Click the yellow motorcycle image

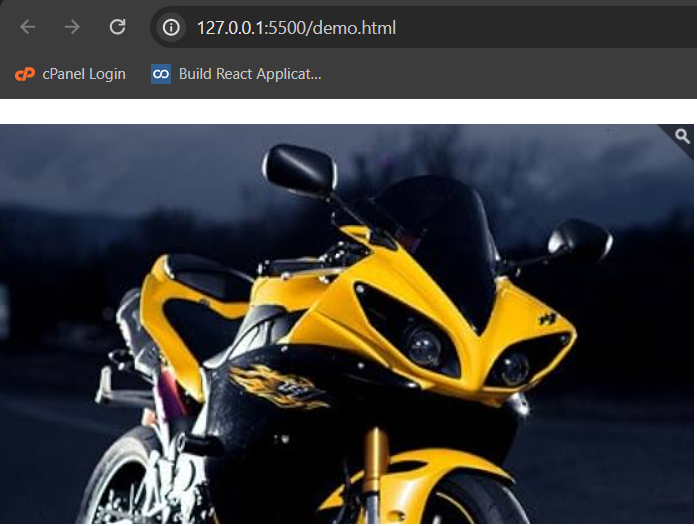pos(347,324)
